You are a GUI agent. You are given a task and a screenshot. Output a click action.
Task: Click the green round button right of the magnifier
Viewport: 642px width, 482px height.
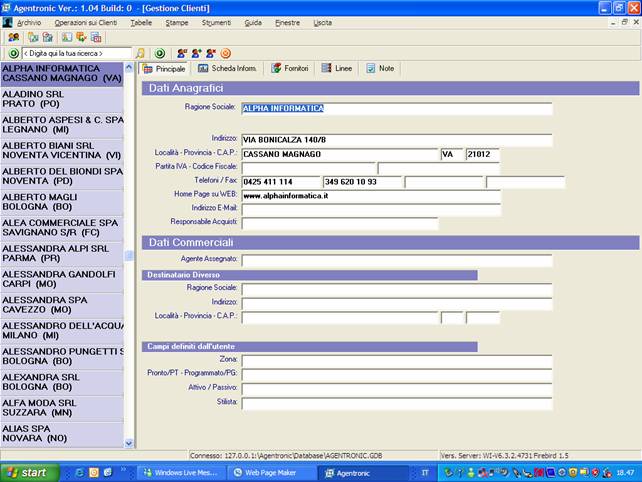point(160,53)
